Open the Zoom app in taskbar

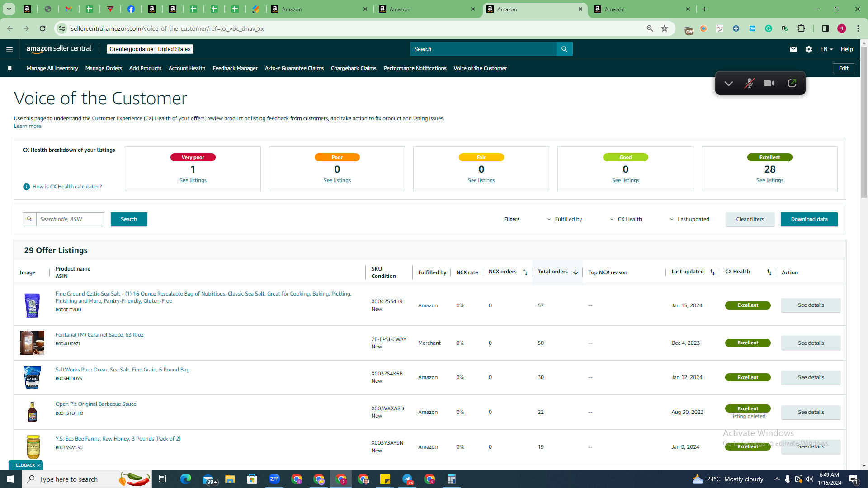pos(274,479)
